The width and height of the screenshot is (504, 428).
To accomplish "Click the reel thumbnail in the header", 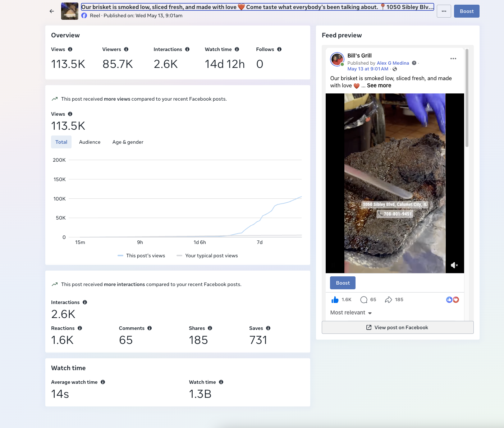I will click(70, 11).
